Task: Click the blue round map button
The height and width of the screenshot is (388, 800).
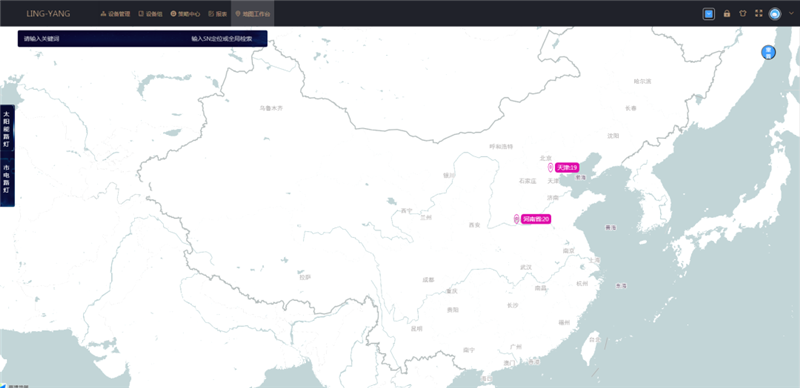Action: 768,52
